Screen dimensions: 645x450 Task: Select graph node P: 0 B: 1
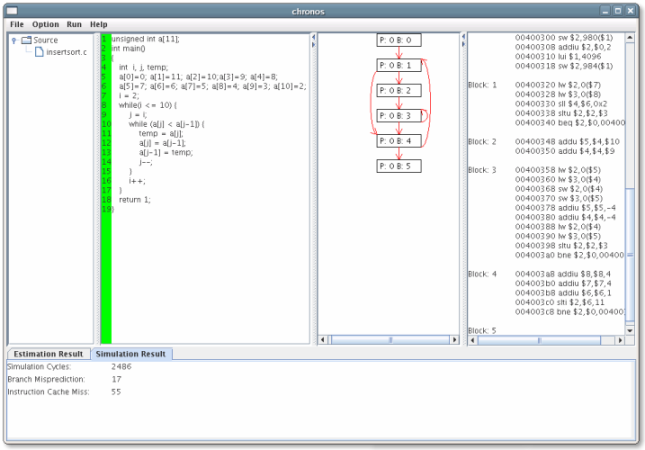pyautogui.click(x=399, y=65)
